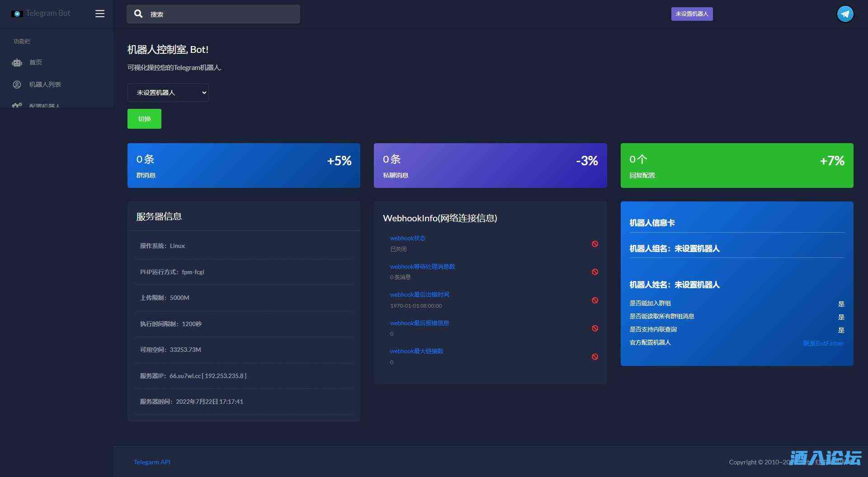Image resolution: width=868 pixels, height=477 pixels.
Task: Open the 联系BotFather link
Action: click(x=823, y=343)
